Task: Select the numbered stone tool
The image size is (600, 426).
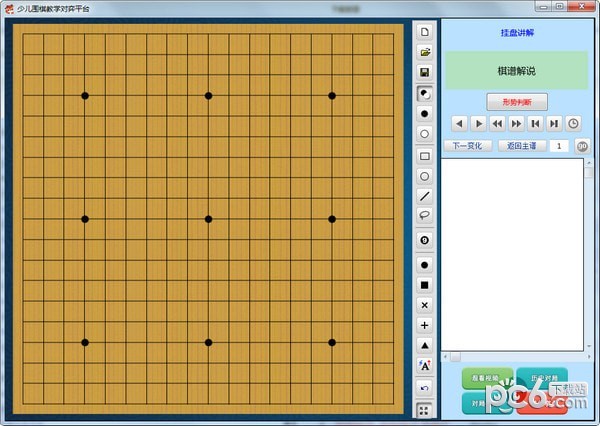Action: [424, 240]
